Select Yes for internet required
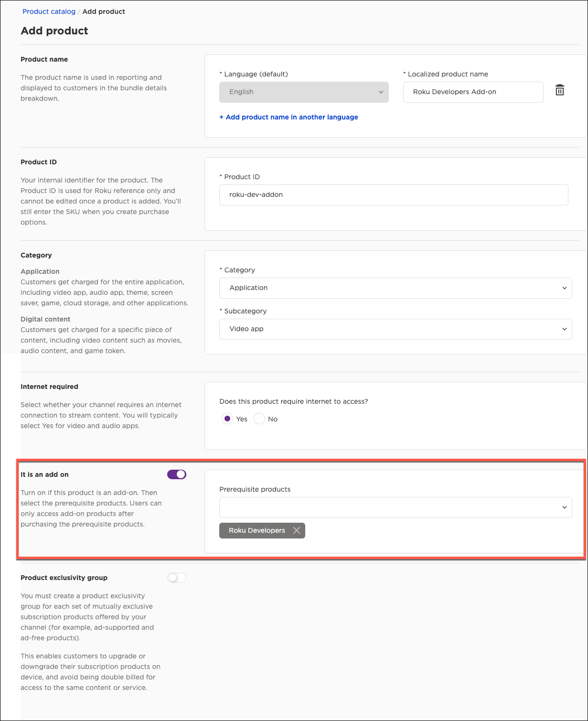 227,419
